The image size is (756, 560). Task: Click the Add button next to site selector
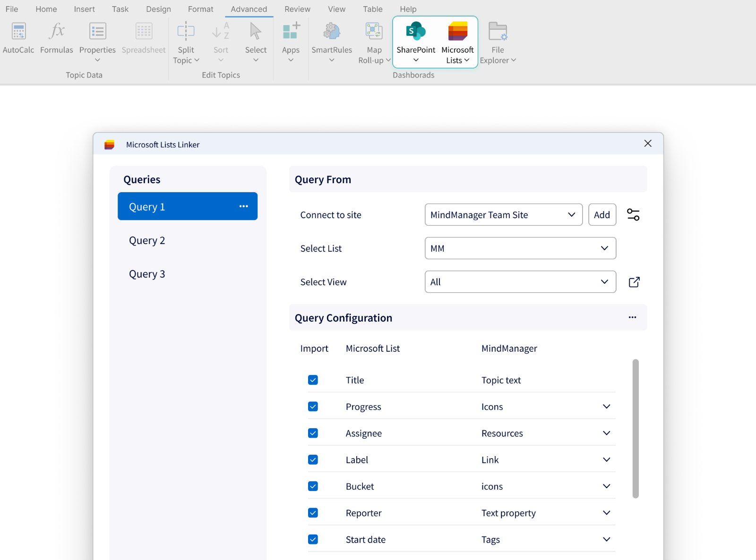602,215
